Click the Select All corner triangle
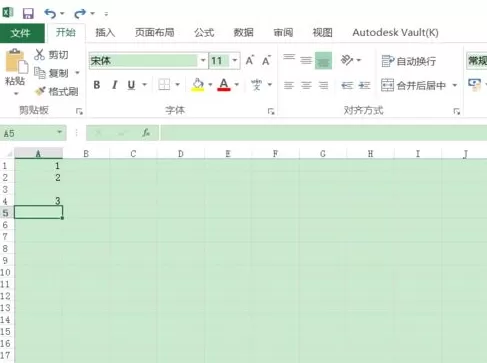Viewport: 487px width, 363px height. (x=8, y=153)
